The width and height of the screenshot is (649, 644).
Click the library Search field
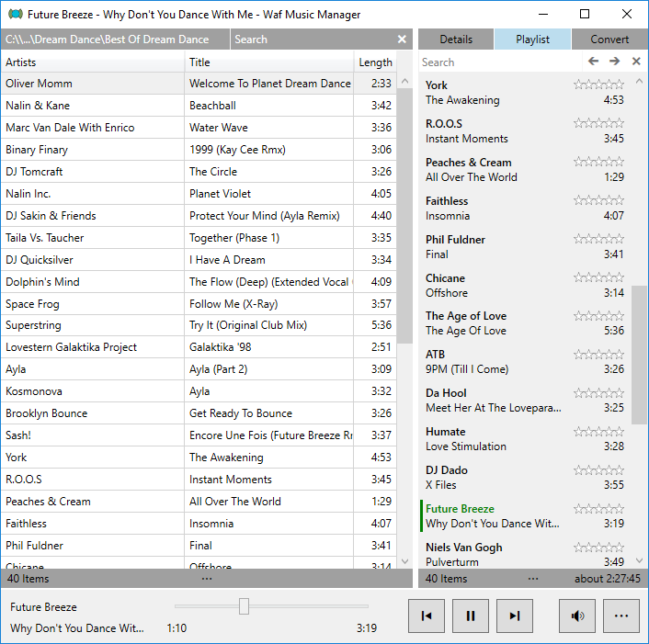coord(312,40)
